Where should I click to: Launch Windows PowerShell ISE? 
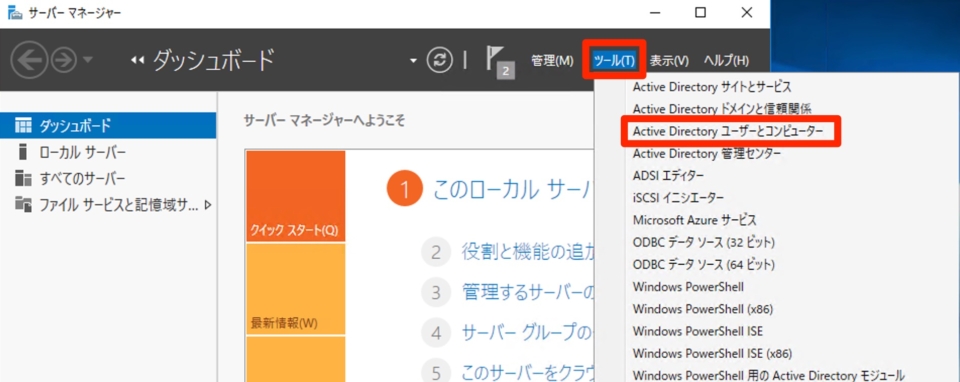click(x=698, y=331)
